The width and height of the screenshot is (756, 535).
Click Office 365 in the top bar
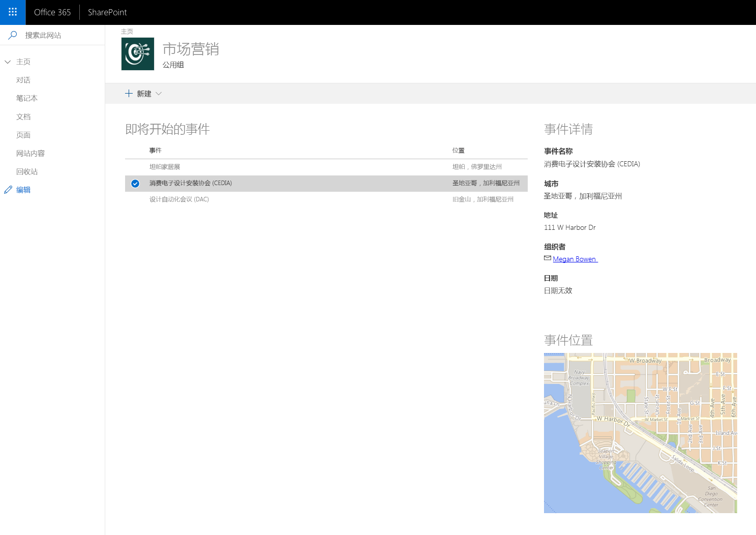pyautogui.click(x=52, y=12)
